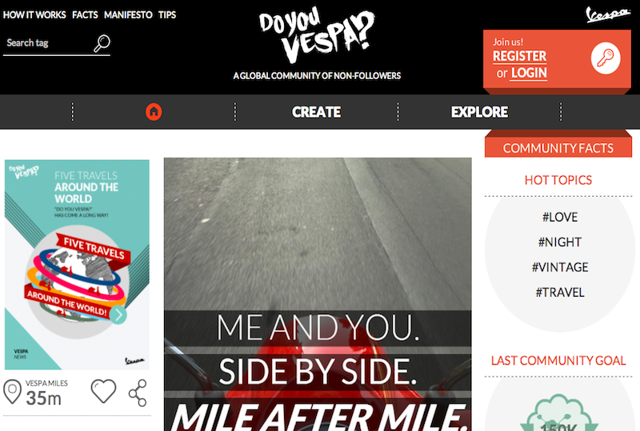
Task: Like the post with the heart icon
Action: point(103,391)
